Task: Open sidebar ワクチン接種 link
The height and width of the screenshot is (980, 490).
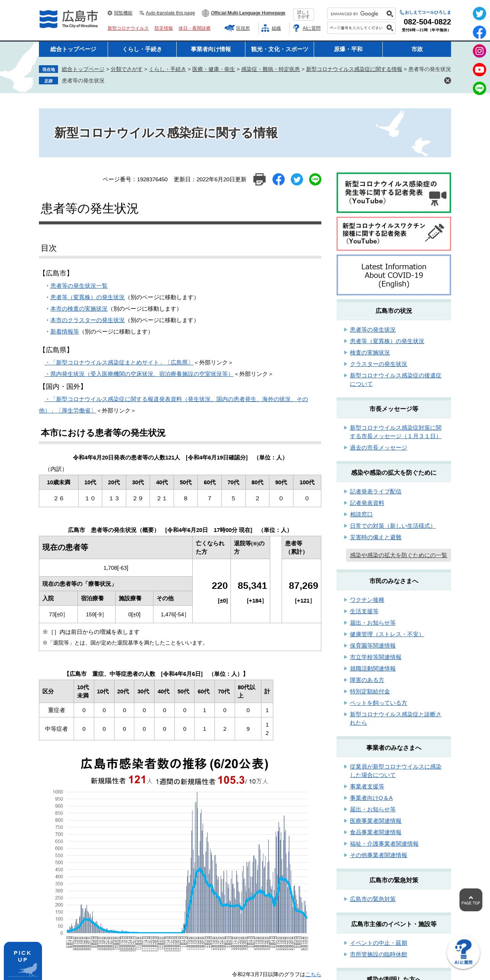Action: click(x=367, y=600)
